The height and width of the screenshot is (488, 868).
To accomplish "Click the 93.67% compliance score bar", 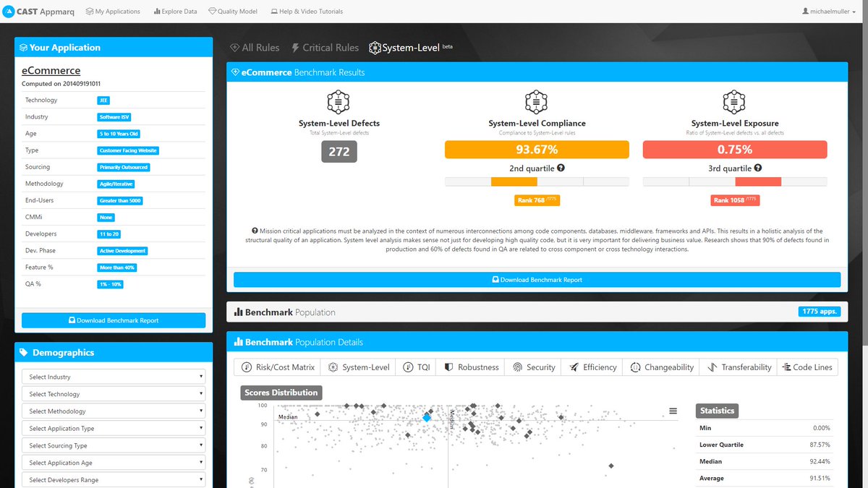I will tap(537, 150).
